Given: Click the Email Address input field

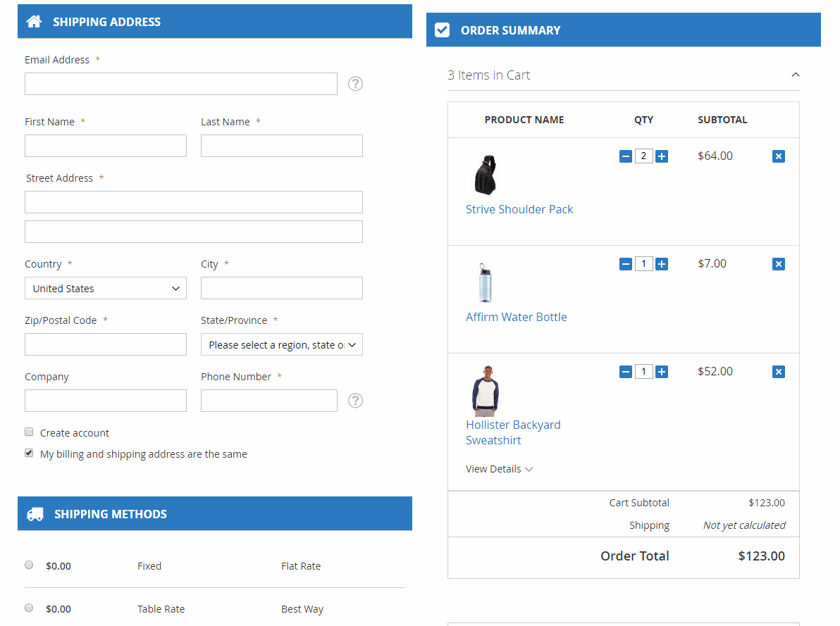Looking at the screenshot, I should click(x=181, y=84).
